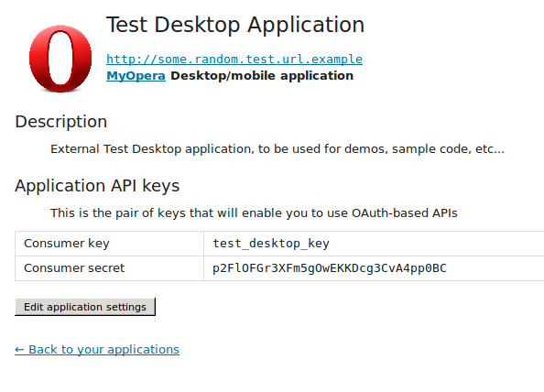Go back to your applications link
The width and height of the screenshot is (544, 392).
tap(97, 349)
